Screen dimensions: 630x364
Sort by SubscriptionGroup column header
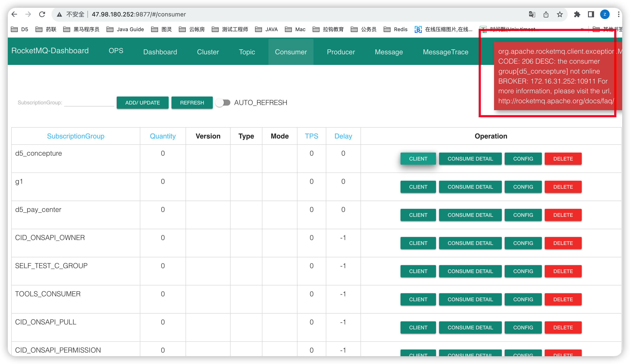(76, 136)
